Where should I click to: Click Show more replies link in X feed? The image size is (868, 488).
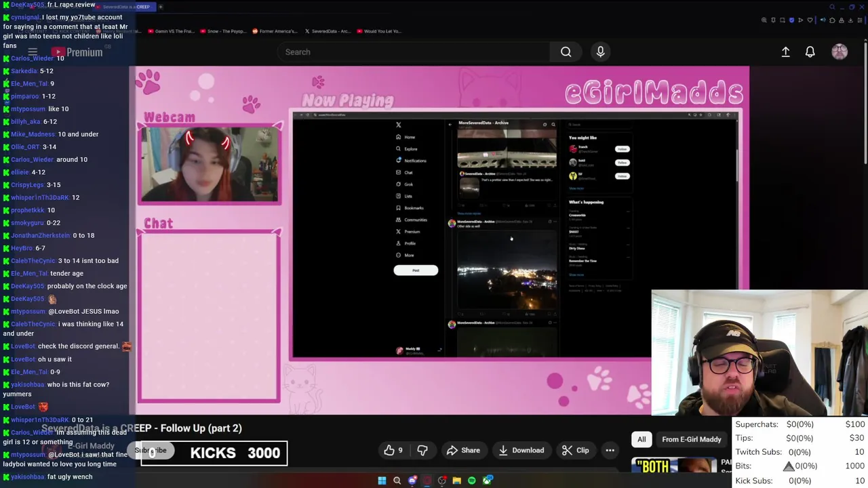coord(469,213)
